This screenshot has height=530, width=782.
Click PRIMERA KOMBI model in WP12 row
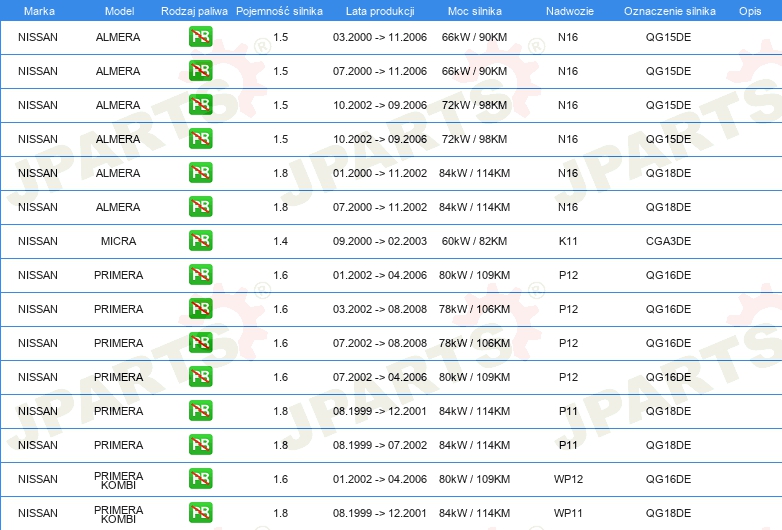[x=118, y=480]
